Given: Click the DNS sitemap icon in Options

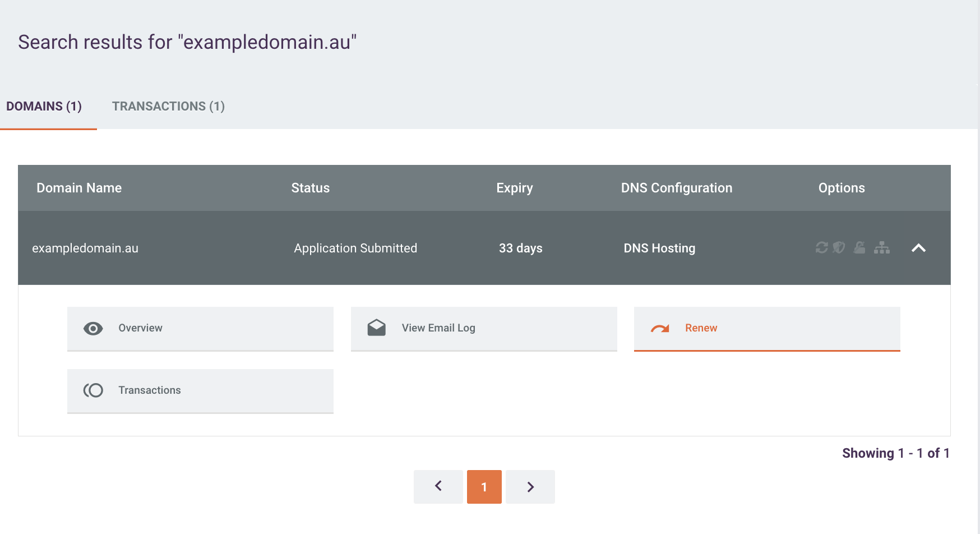Looking at the screenshot, I should pyautogui.click(x=882, y=247).
